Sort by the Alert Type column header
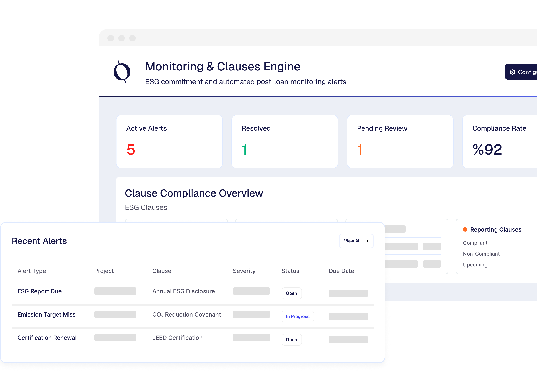The height and width of the screenshot is (392, 537). click(x=32, y=271)
